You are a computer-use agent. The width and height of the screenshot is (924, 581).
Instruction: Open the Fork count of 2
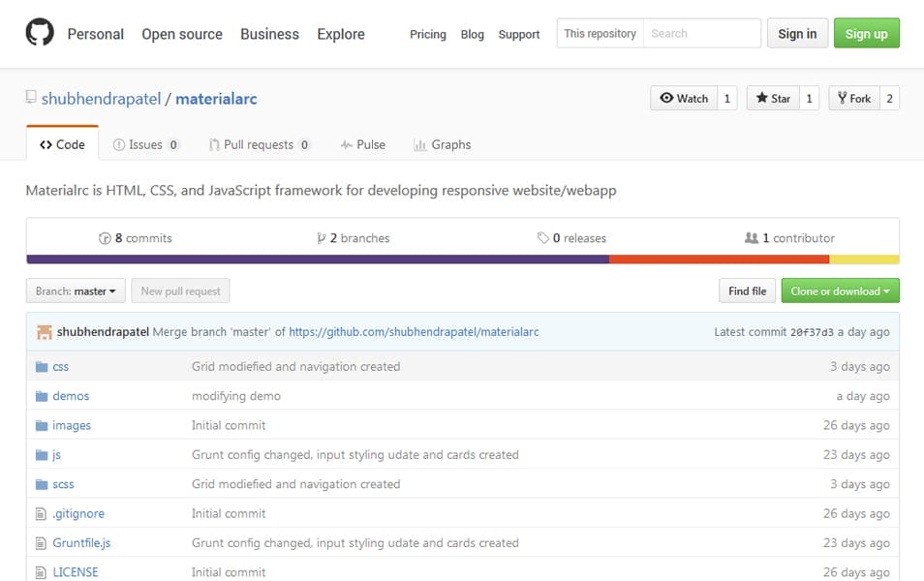pyautogui.click(x=890, y=99)
